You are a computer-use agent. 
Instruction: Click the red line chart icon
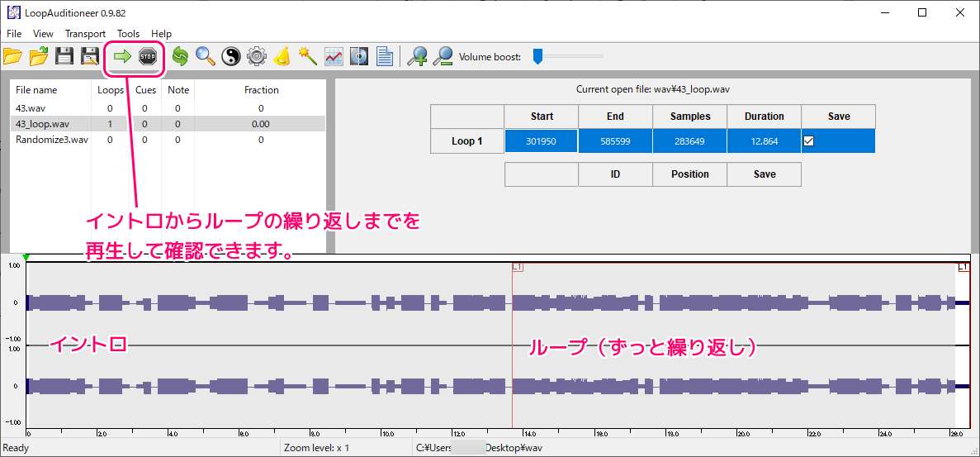coord(334,56)
